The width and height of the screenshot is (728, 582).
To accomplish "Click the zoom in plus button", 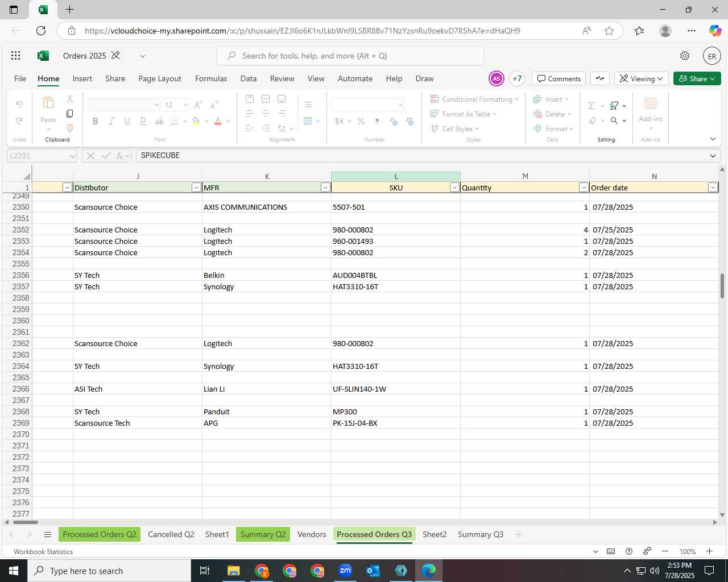I will pyautogui.click(x=710, y=551).
